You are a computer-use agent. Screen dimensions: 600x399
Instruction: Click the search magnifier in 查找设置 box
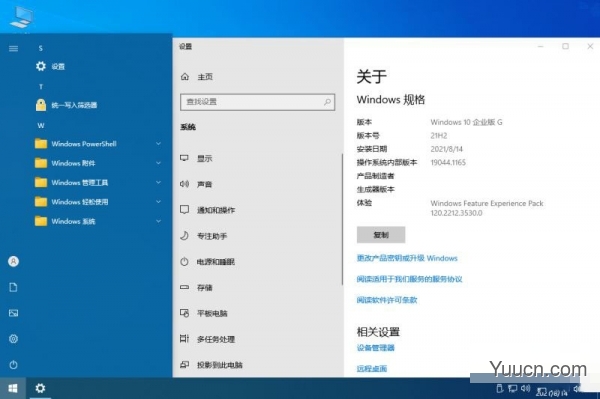pyautogui.click(x=327, y=102)
